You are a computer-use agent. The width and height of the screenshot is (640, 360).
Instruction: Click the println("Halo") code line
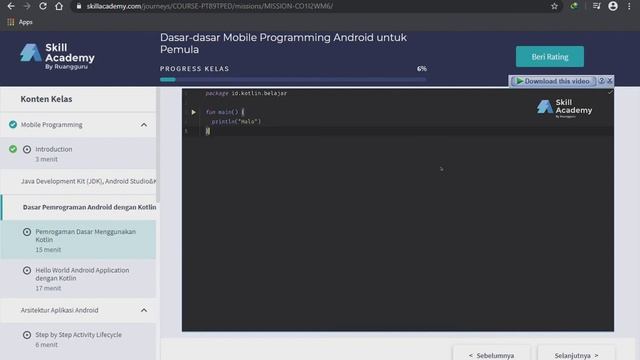[236, 121]
